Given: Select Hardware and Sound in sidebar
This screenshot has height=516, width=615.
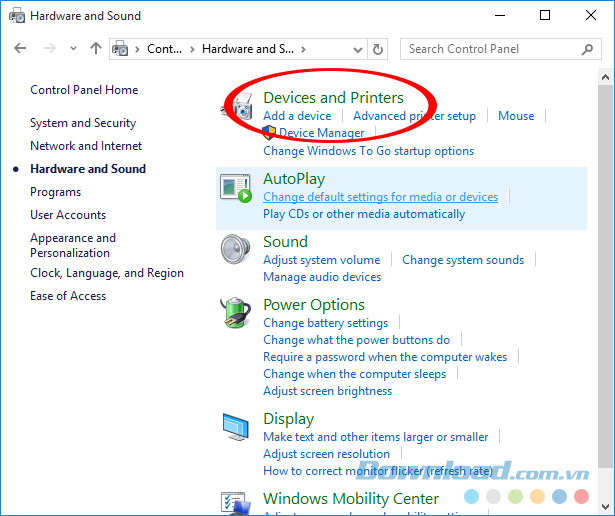Looking at the screenshot, I should 88,169.
